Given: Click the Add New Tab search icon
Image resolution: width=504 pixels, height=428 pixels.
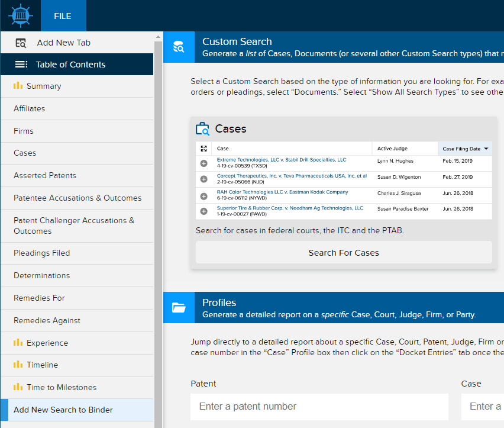Looking at the screenshot, I should tap(21, 43).
